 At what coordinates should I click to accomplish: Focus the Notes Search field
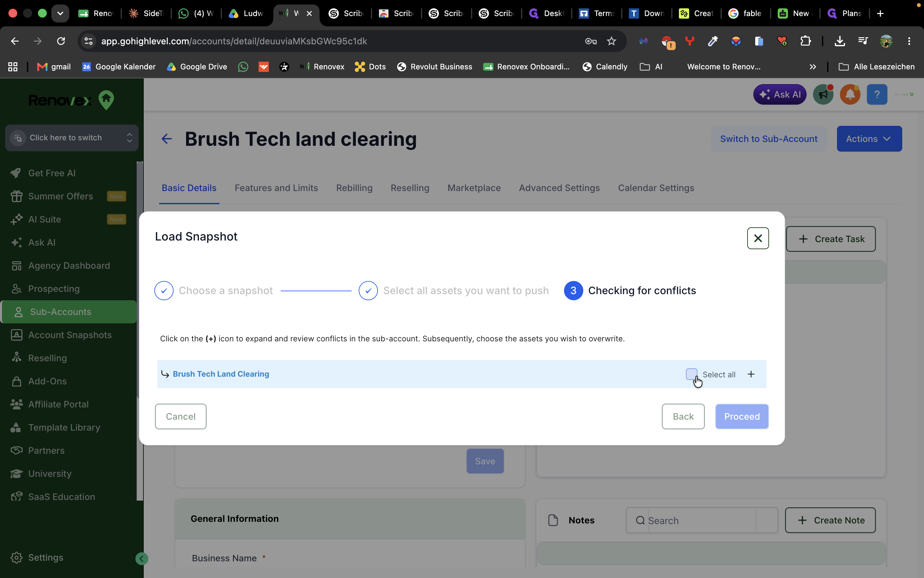pos(701,520)
